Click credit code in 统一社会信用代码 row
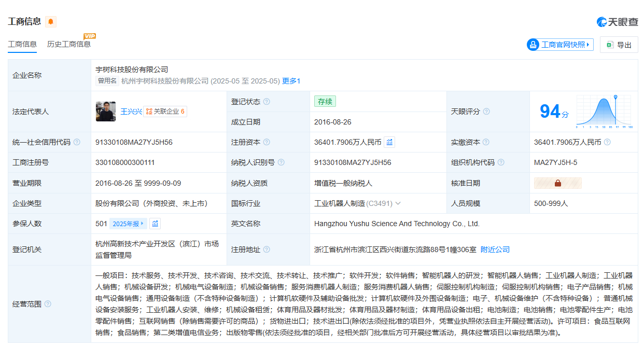Viewport: 644px width, 347px height. pos(134,142)
